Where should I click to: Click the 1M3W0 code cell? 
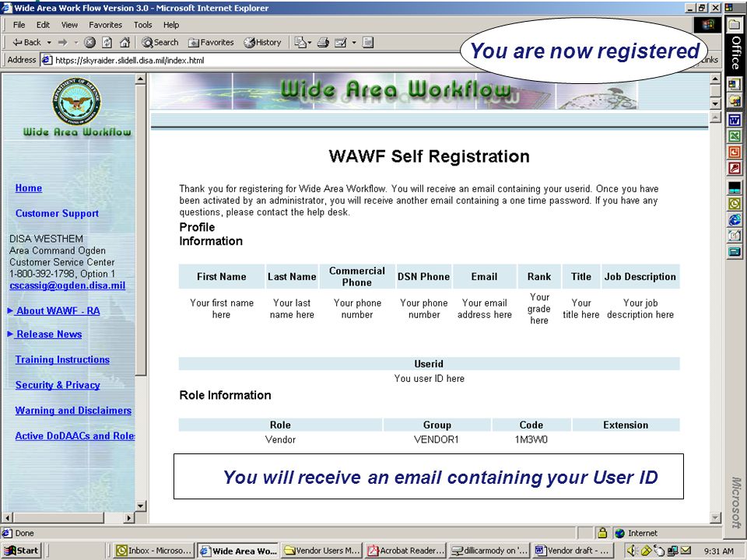(x=531, y=439)
